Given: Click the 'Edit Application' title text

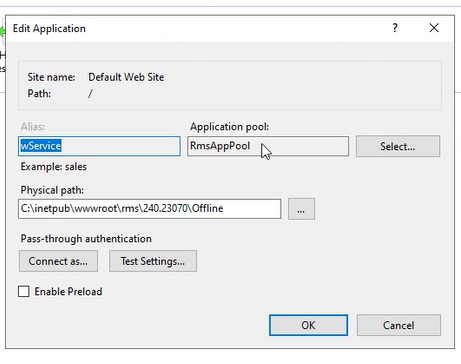Looking at the screenshot, I should tap(49, 29).
